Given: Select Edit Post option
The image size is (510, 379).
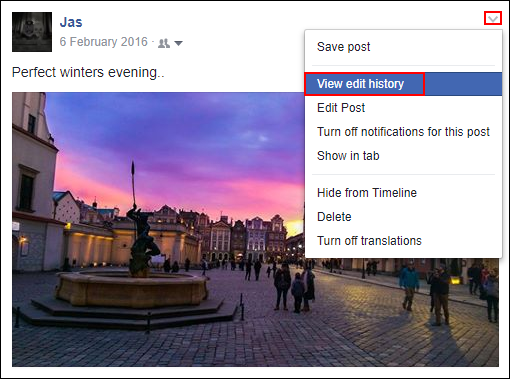Looking at the screenshot, I should pos(403,108).
